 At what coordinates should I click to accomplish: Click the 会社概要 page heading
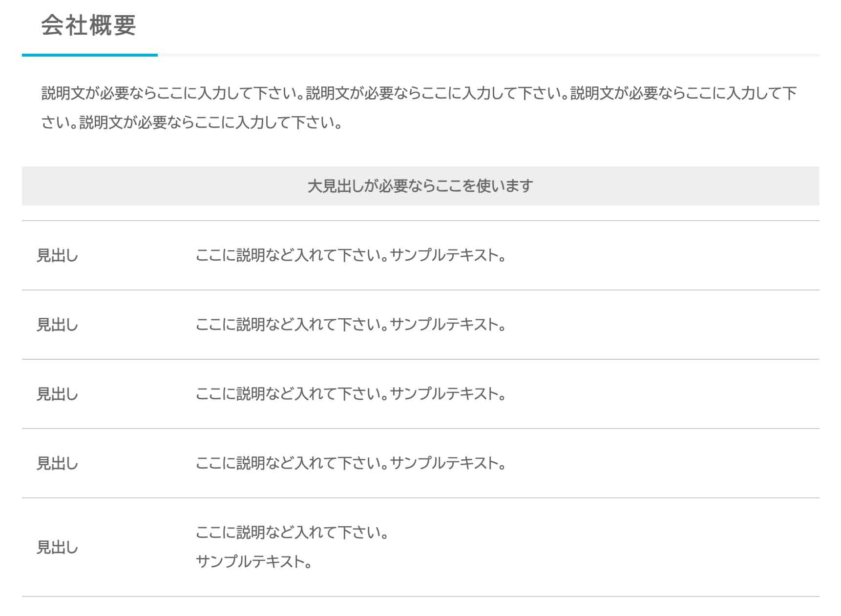pyautogui.click(x=88, y=25)
